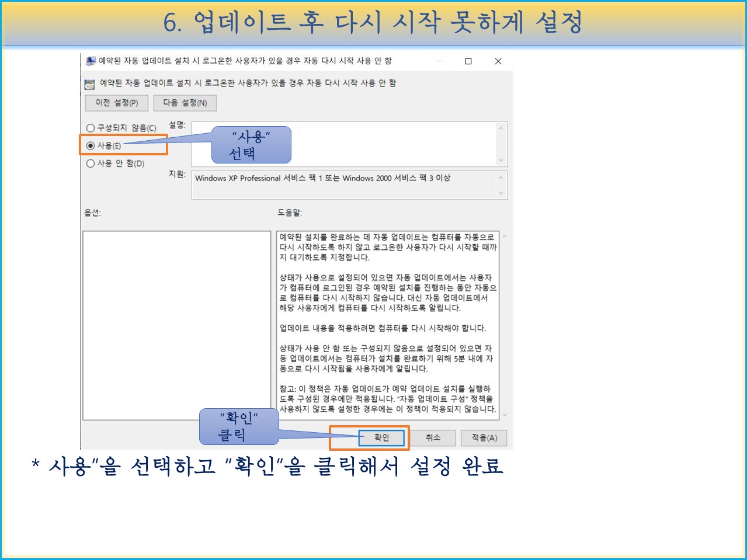Click the help paragraph starting 참고: 이 정책은
This screenshot has width=747, height=560.
coord(388,399)
